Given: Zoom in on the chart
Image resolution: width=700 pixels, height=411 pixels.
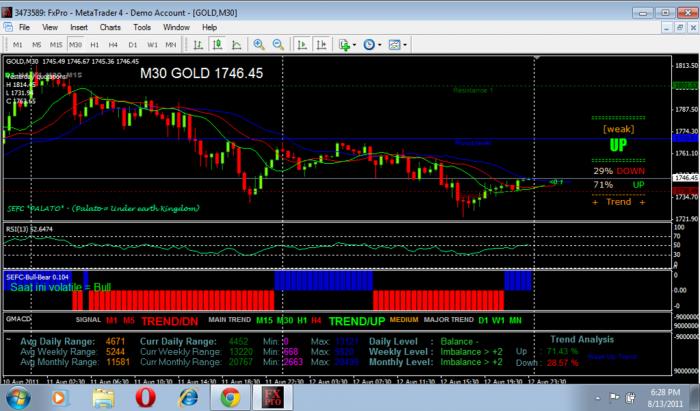Looking at the screenshot, I should (258, 45).
